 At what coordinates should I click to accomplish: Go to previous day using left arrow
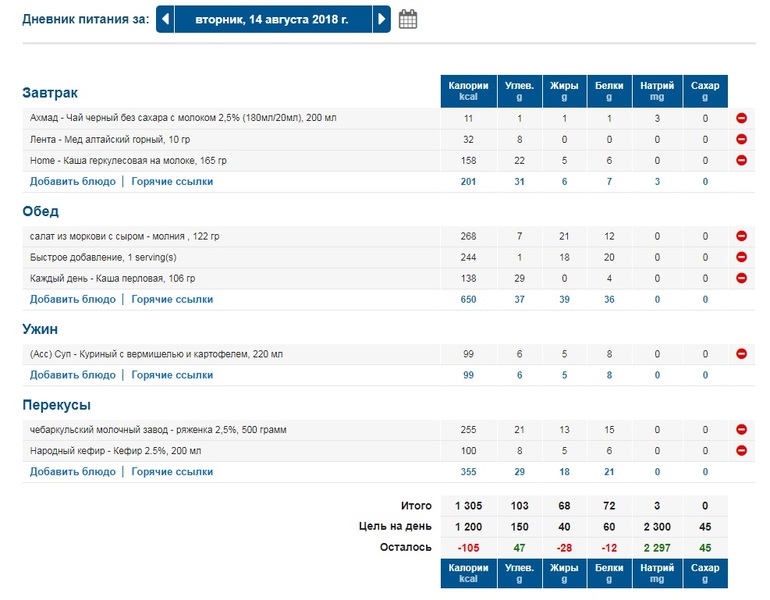[x=166, y=19]
